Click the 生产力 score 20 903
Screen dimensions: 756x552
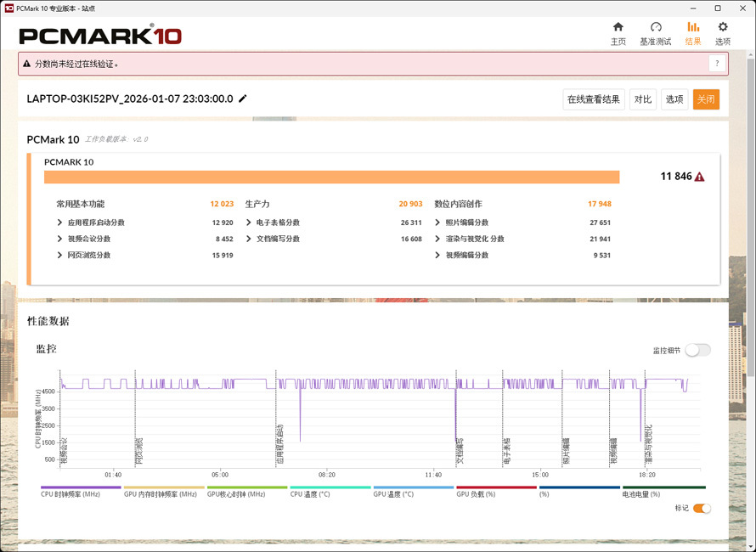(x=411, y=204)
